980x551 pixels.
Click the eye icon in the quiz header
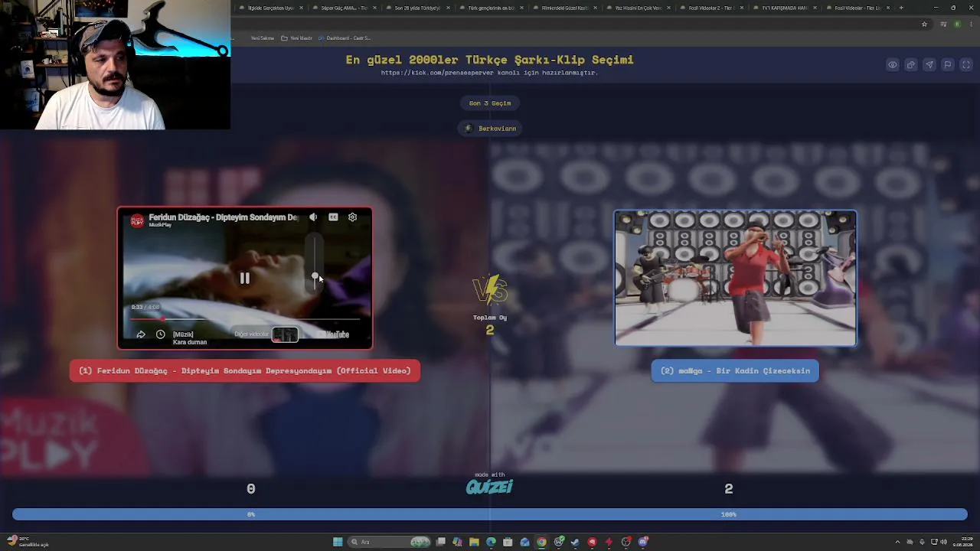(x=893, y=65)
